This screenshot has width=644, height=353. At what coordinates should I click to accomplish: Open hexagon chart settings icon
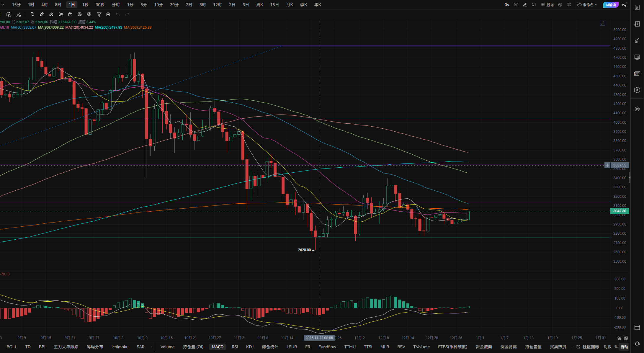click(560, 5)
